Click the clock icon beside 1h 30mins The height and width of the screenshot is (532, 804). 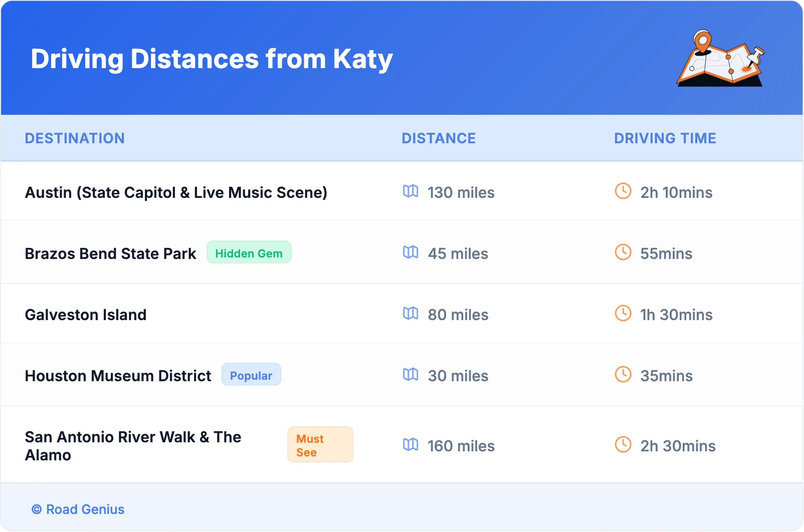623,313
